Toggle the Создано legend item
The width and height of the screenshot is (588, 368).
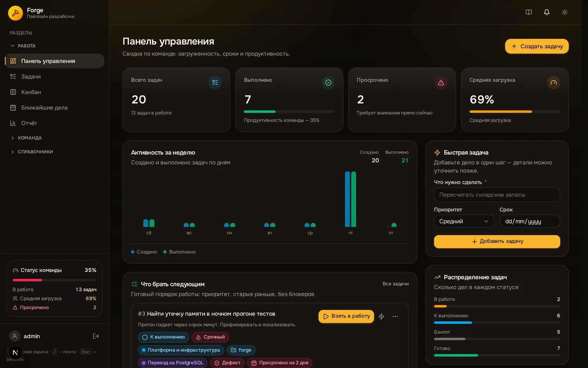pos(144,252)
